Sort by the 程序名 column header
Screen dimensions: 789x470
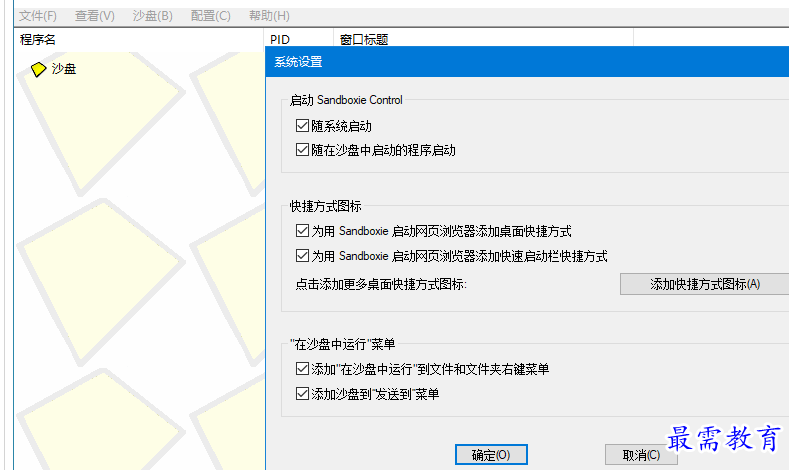(139, 39)
